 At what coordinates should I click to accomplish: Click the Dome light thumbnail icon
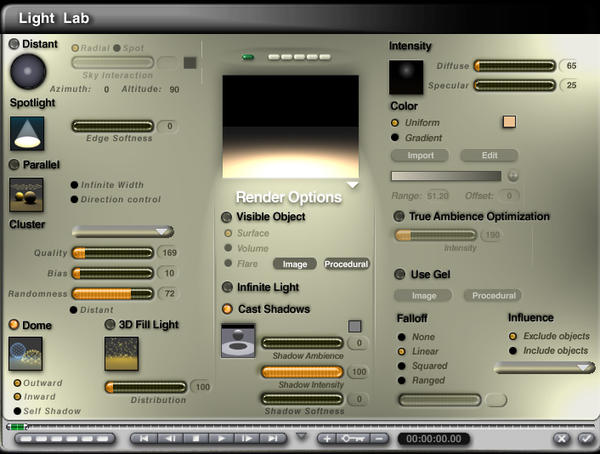tap(26, 354)
